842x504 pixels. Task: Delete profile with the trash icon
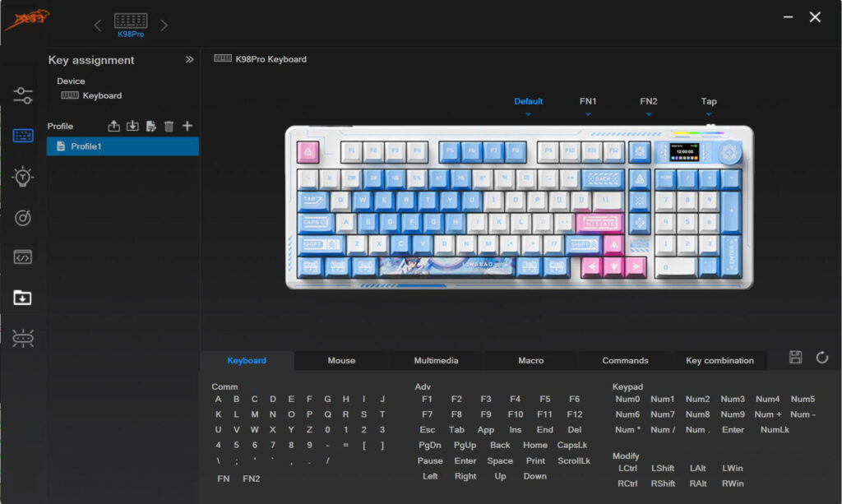point(169,126)
